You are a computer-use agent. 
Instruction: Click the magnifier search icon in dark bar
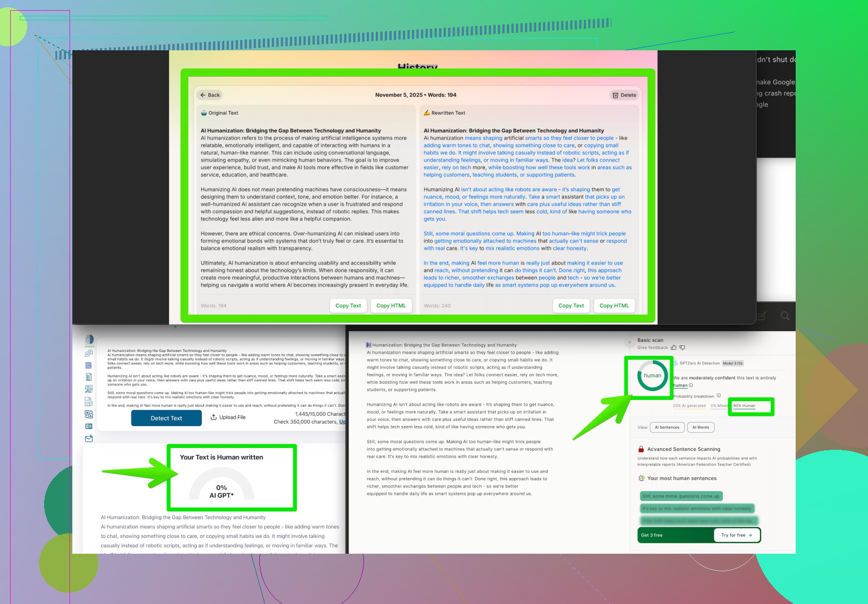click(x=785, y=316)
